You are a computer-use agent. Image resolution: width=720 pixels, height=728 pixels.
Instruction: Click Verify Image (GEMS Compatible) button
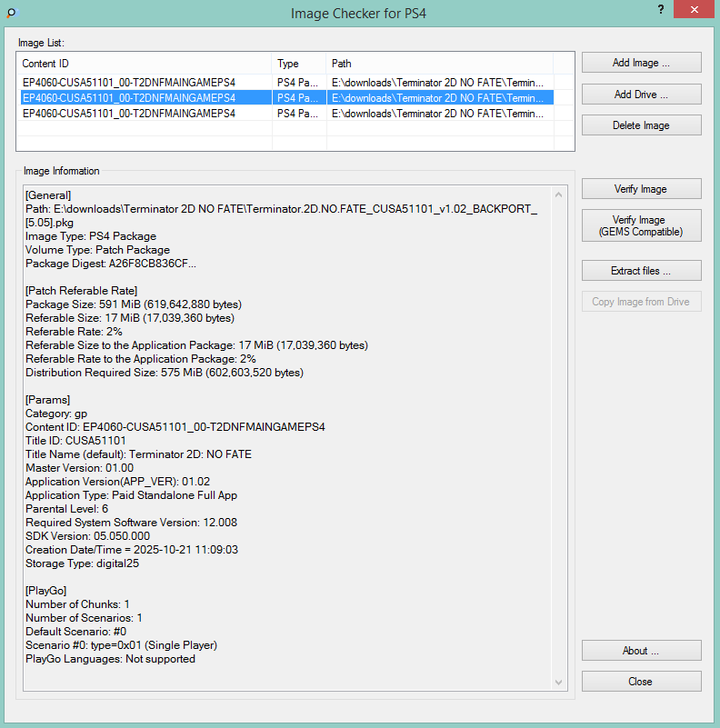(x=641, y=225)
